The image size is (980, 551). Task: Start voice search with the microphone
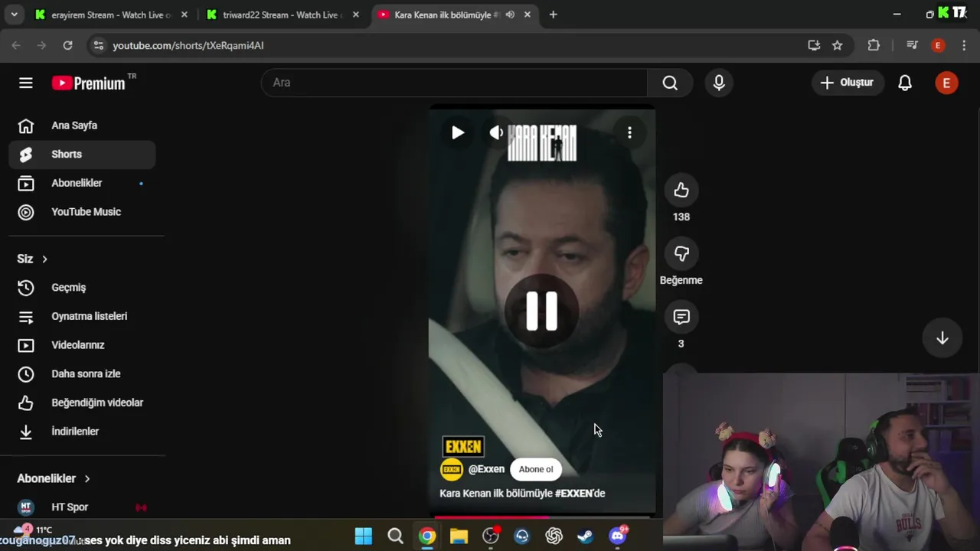click(719, 83)
